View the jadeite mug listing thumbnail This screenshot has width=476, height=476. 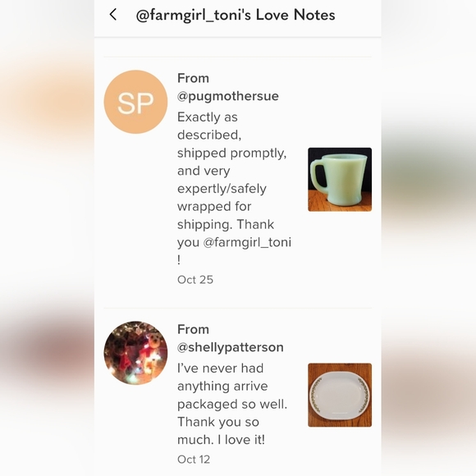click(340, 180)
